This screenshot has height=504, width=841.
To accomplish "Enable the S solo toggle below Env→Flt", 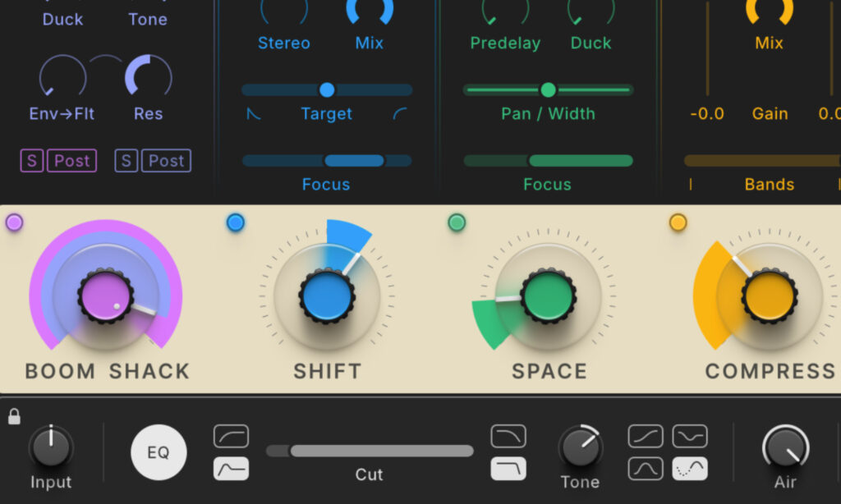I will [x=31, y=161].
